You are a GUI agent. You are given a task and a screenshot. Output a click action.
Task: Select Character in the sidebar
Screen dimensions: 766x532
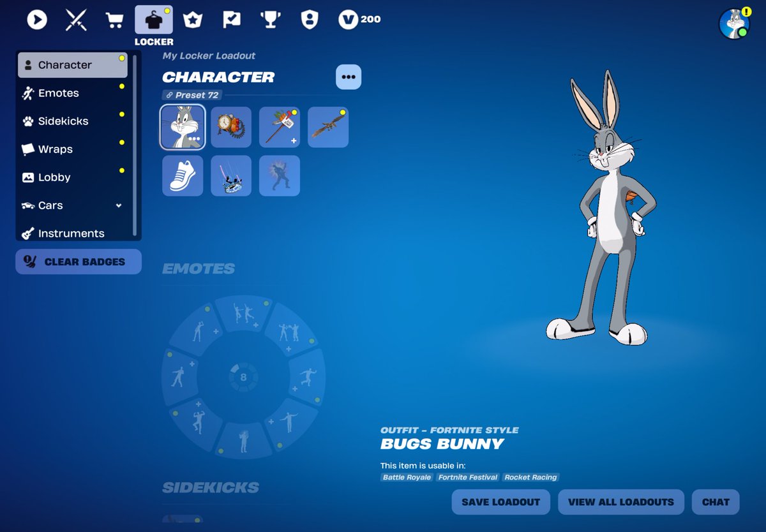(72, 65)
